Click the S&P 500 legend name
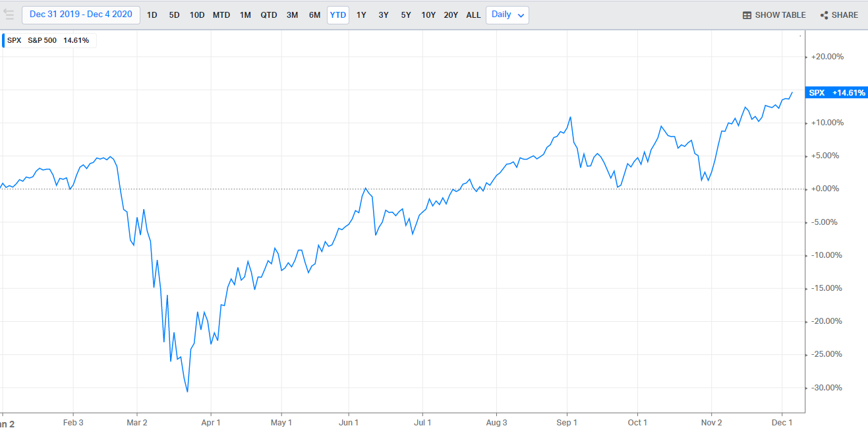Screen dimensions: 868x432 (x=42, y=40)
